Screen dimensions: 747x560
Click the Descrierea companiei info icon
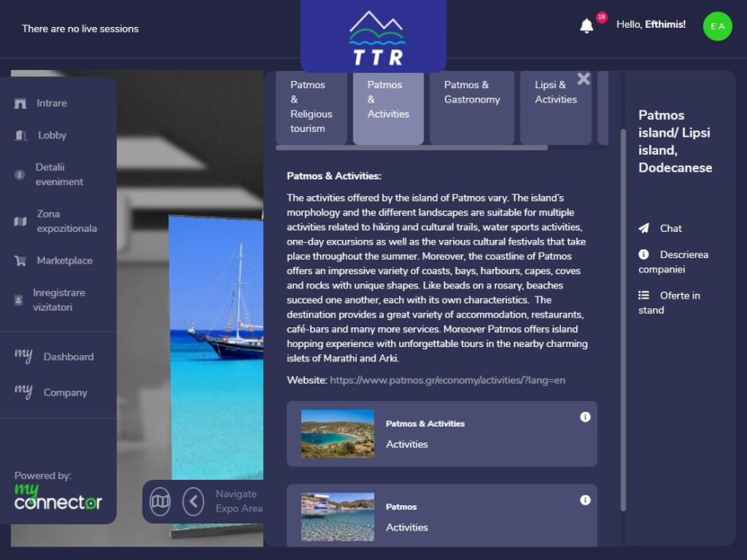(644, 254)
